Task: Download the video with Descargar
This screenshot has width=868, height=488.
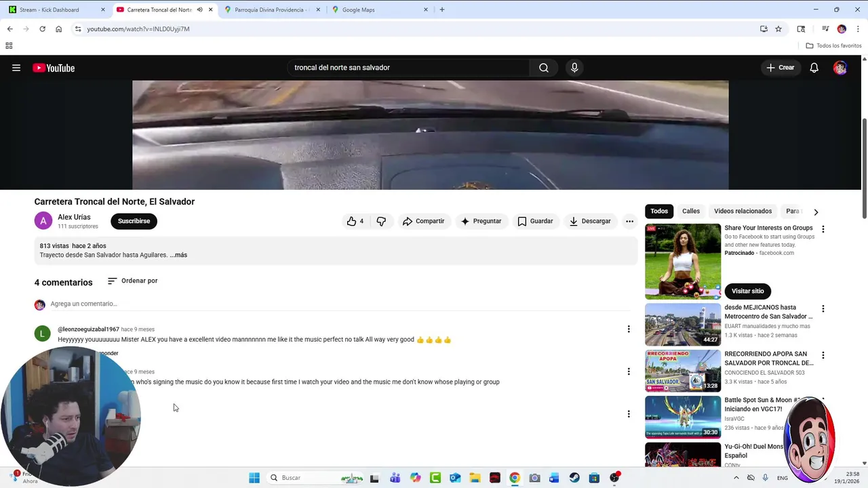Action: pos(590,221)
